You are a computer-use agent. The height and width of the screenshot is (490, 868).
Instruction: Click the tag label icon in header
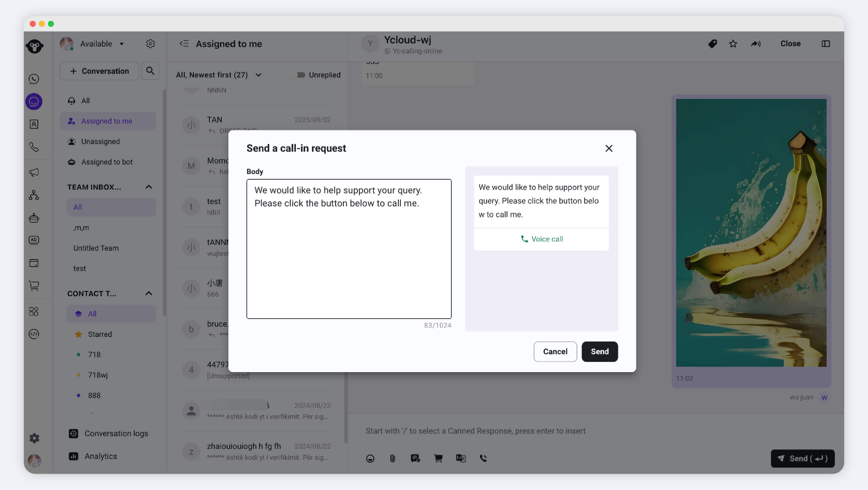click(x=712, y=44)
